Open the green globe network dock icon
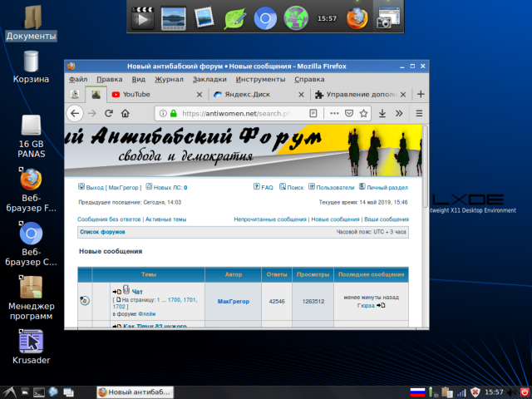The image size is (532, 399). pyautogui.click(x=296, y=18)
